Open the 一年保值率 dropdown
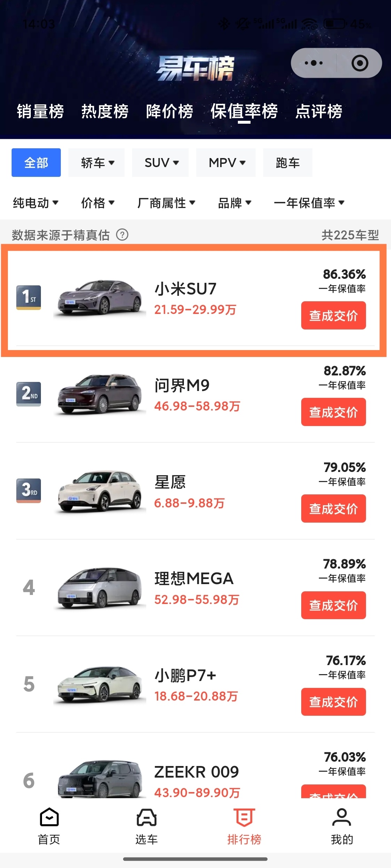The image size is (391, 868). tap(309, 203)
